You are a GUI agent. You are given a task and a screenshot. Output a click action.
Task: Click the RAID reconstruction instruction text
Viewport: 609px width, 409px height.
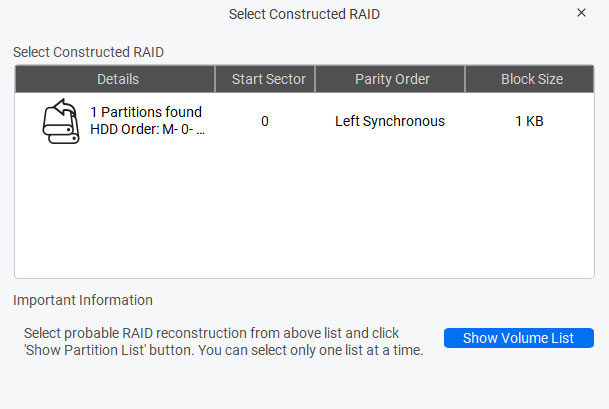[223, 341]
